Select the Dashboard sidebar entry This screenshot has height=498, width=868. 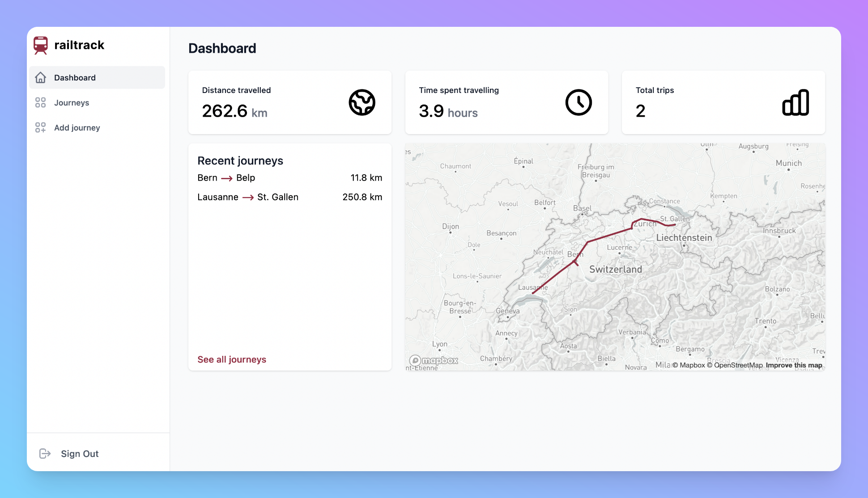75,78
